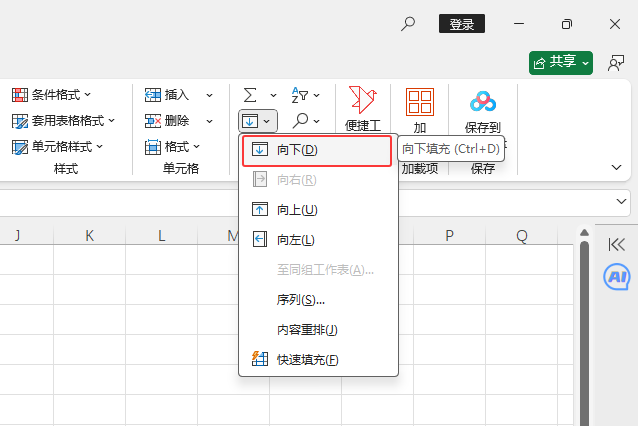Expand the 删除 dropdown arrow
638x426 pixels.
click(x=209, y=121)
